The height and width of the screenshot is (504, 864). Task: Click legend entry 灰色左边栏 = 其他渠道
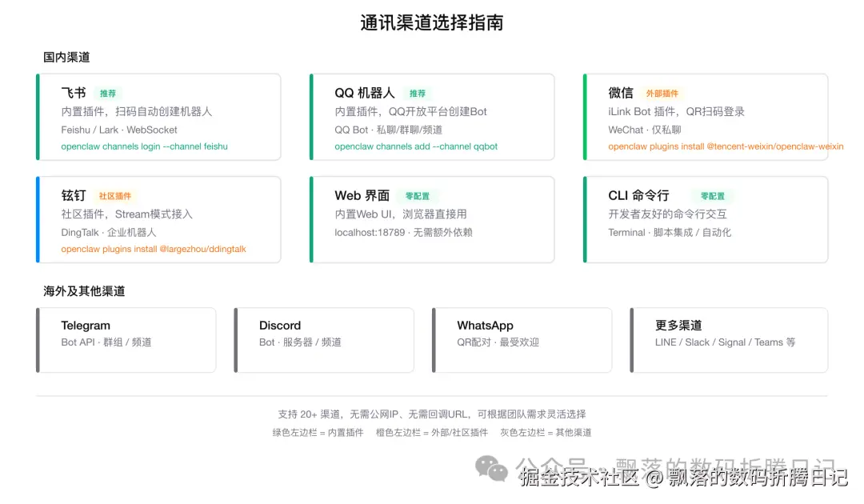(546, 432)
